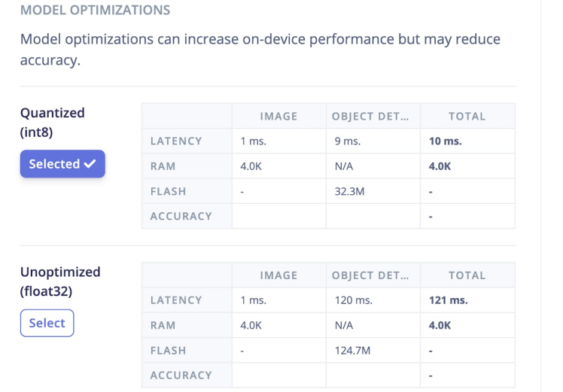The height and width of the screenshot is (392, 563).
Task: Click the FLASH row label in unoptimized table
Action: pyautogui.click(x=167, y=351)
